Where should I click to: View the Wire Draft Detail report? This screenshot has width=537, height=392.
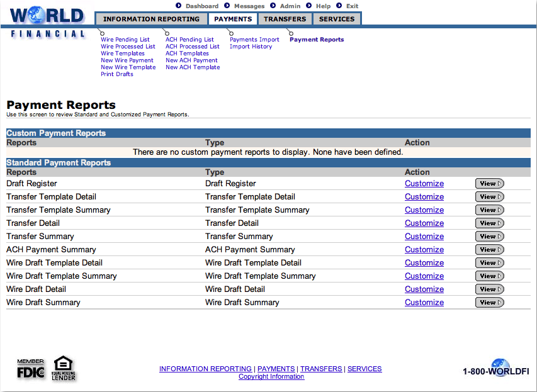point(489,289)
